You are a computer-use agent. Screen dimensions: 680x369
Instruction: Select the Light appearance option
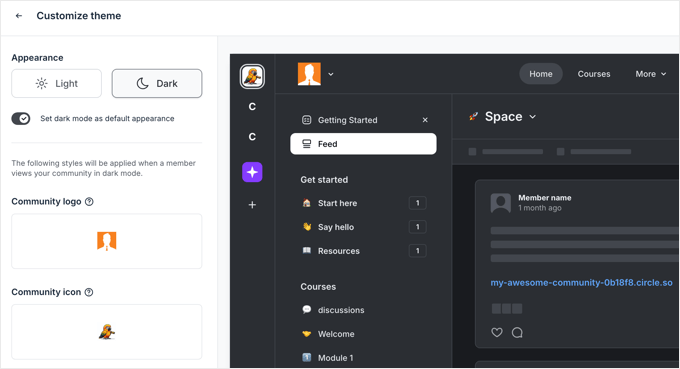point(56,83)
